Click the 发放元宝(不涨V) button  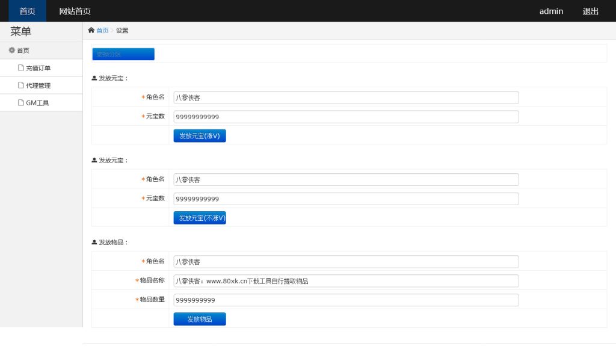pyautogui.click(x=199, y=218)
